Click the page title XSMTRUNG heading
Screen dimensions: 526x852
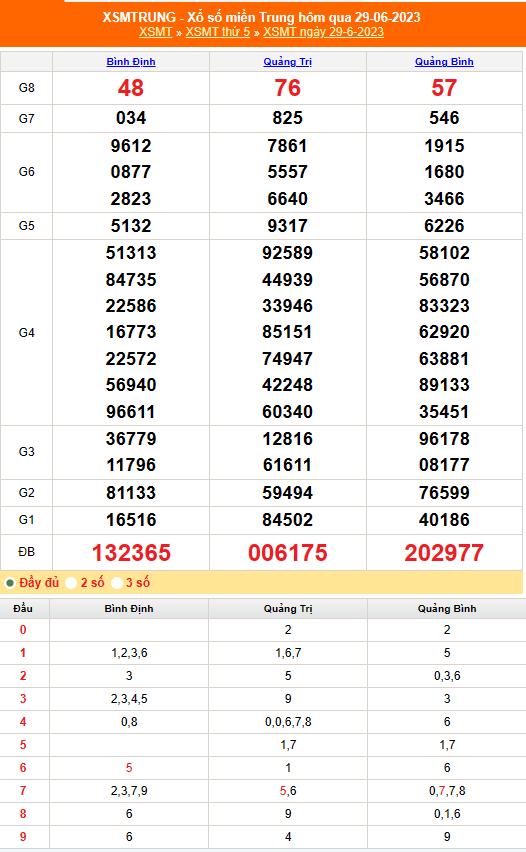[x=261, y=17]
